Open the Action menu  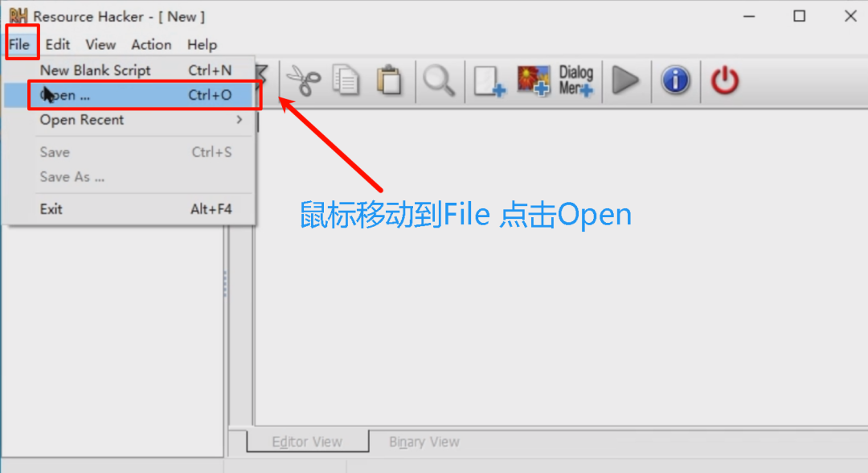[151, 45]
